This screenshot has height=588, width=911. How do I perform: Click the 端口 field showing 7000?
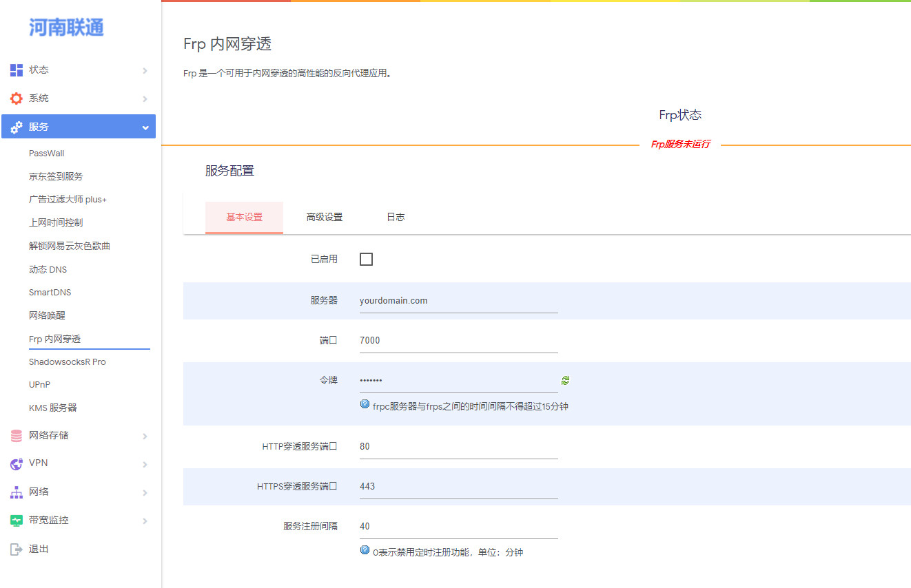[459, 341]
